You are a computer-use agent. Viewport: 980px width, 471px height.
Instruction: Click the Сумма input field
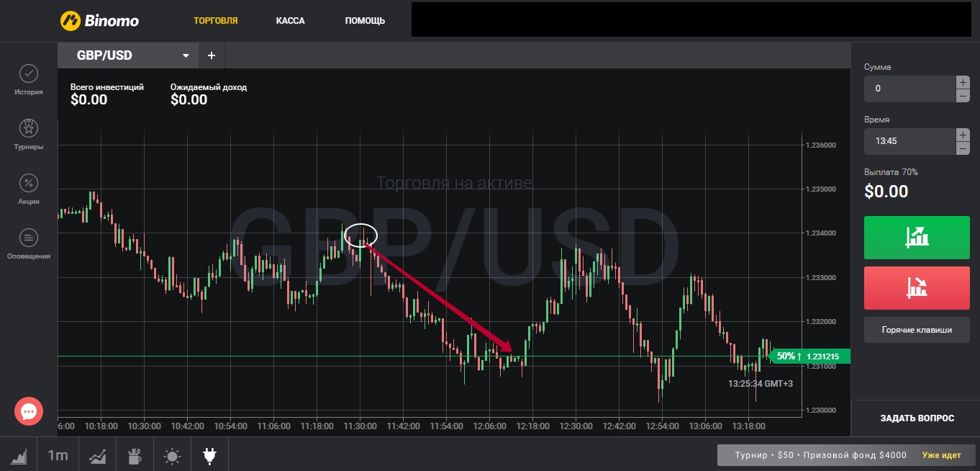(909, 89)
